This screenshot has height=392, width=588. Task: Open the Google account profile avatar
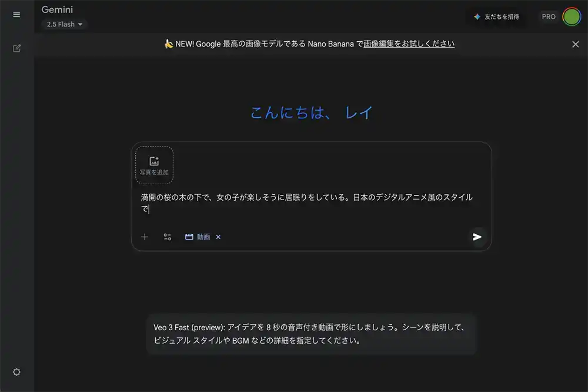pyautogui.click(x=572, y=16)
